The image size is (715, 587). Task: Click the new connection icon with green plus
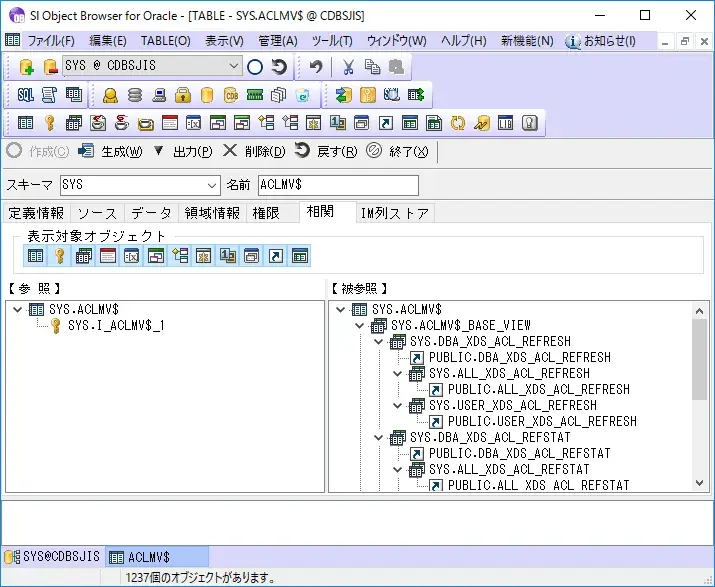(x=26, y=67)
